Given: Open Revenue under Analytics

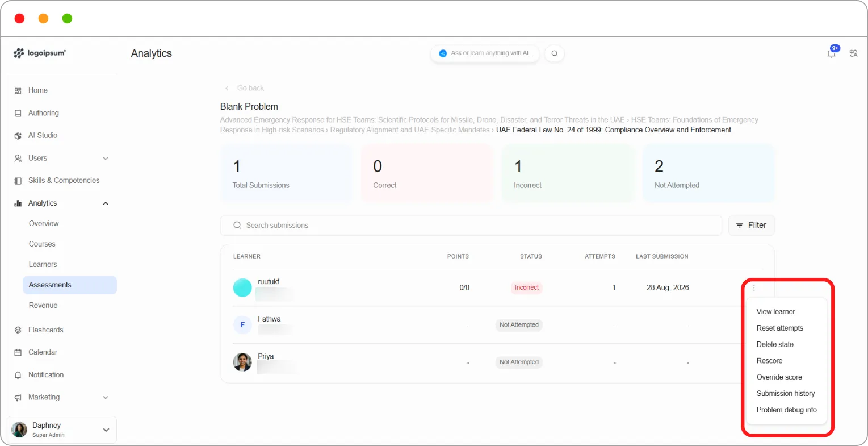Looking at the screenshot, I should (x=43, y=306).
